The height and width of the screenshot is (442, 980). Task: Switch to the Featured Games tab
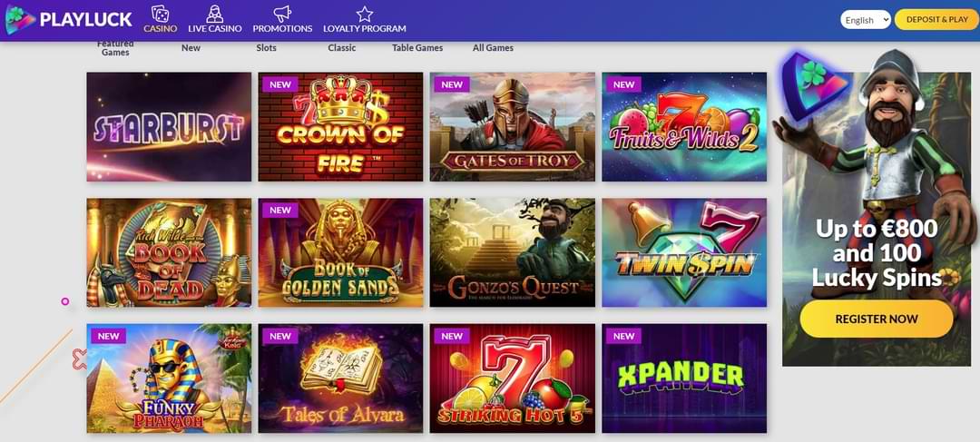click(115, 47)
